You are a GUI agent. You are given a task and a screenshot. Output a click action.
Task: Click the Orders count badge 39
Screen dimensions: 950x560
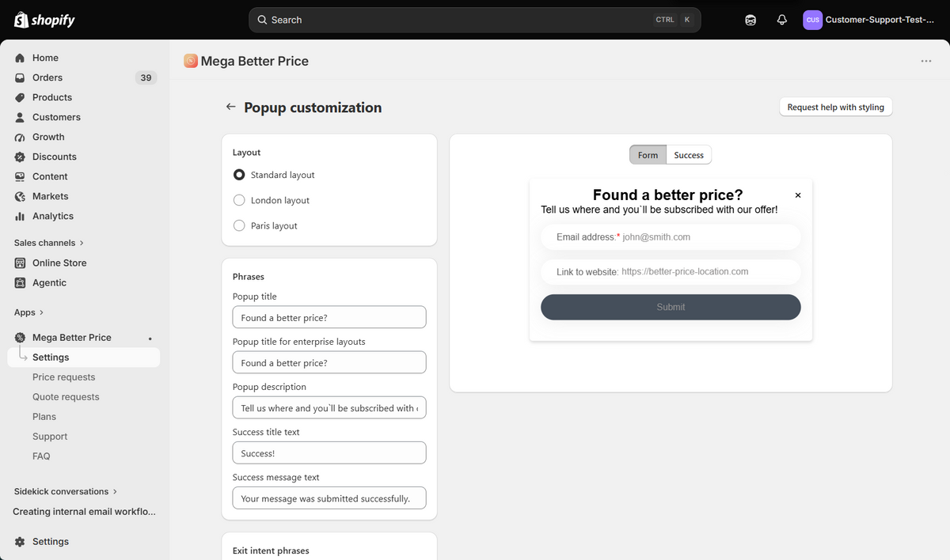point(146,78)
